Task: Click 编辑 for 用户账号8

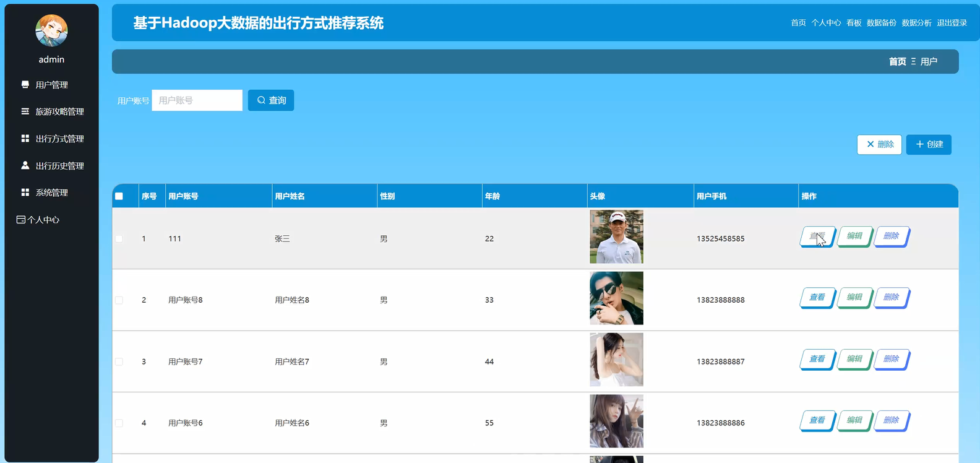Action: (854, 298)
